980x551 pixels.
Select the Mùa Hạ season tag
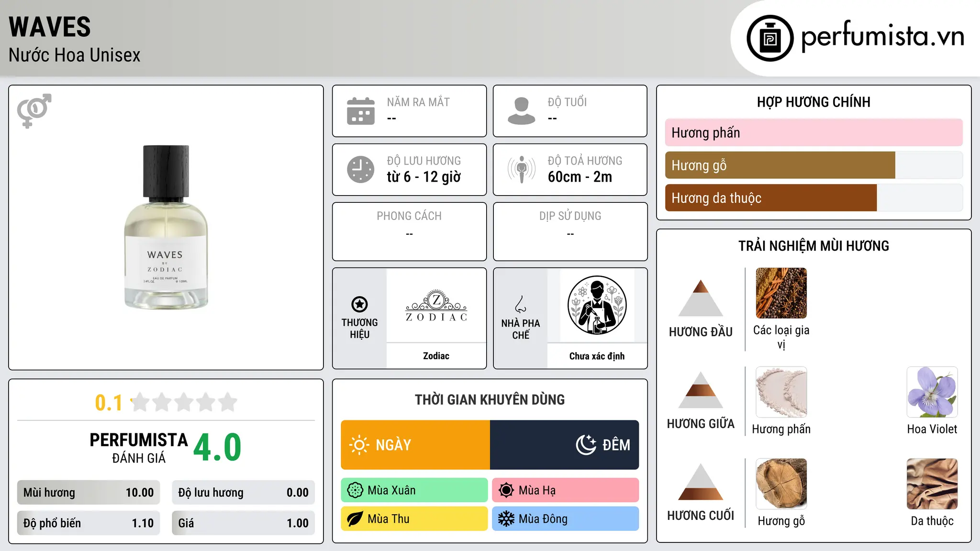click(566, 490)
